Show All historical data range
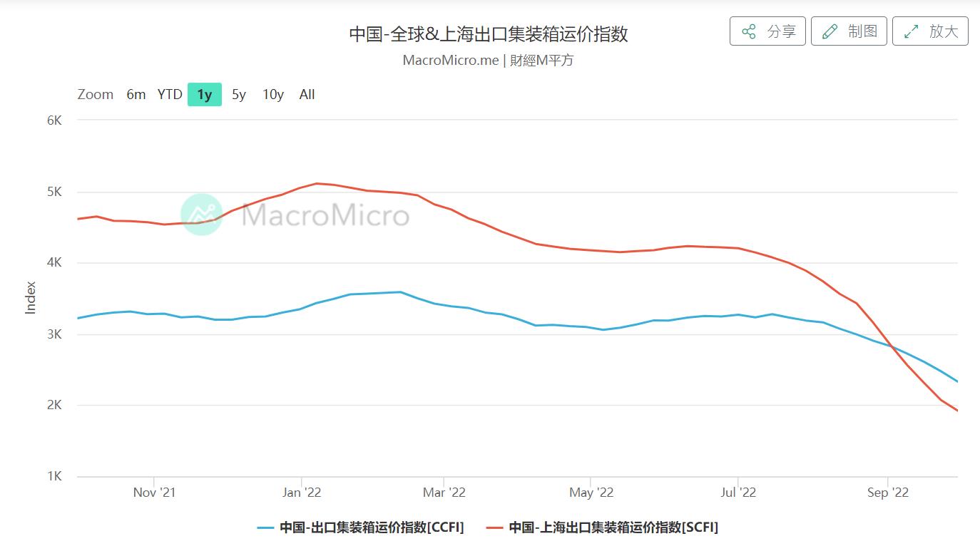This screenshot has width=980, height=551. click(307, 94)
